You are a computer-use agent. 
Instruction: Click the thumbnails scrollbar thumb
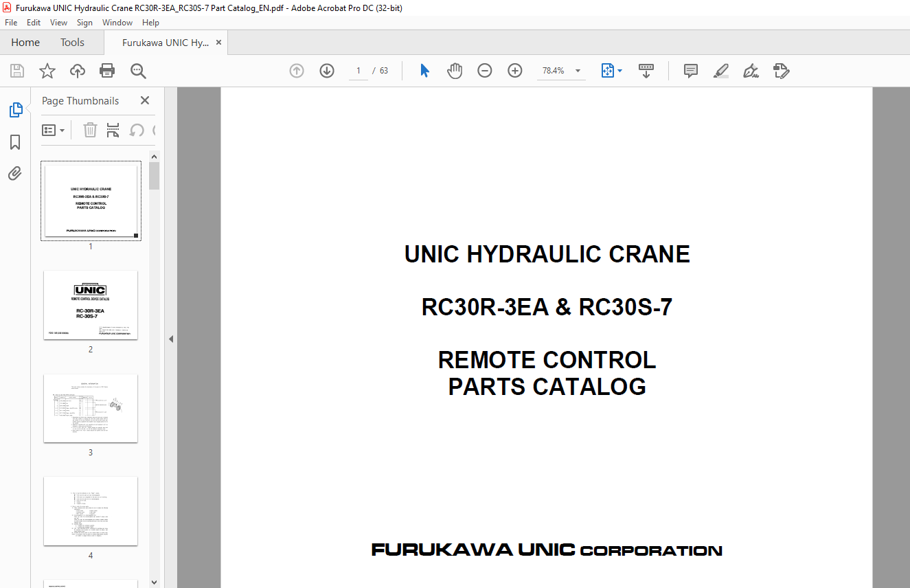tap(155, 176)
